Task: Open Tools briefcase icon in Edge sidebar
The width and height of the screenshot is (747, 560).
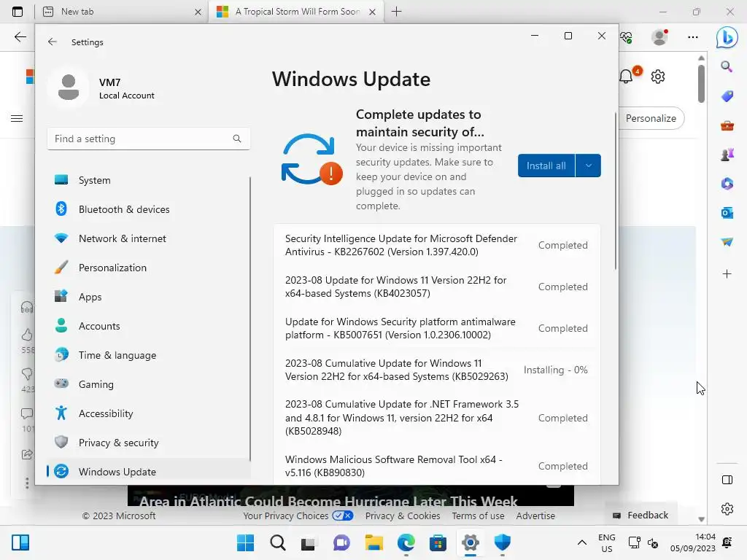Action: point(727,125)
